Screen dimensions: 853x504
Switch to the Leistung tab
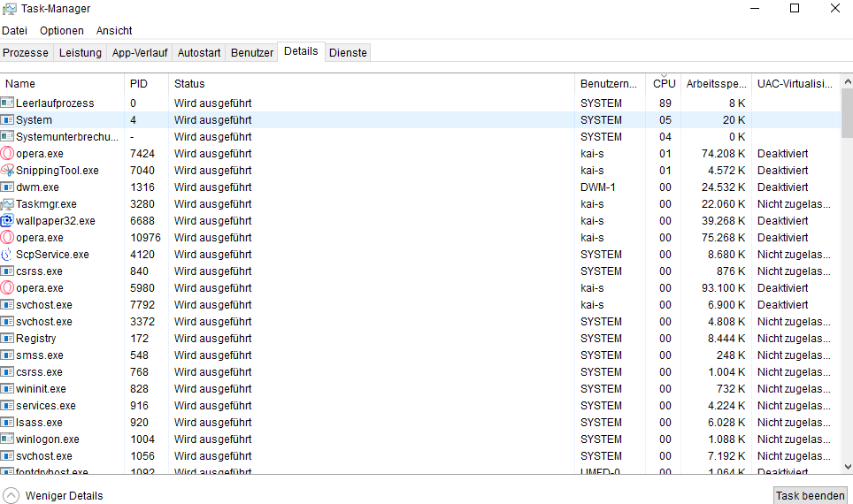80,53
